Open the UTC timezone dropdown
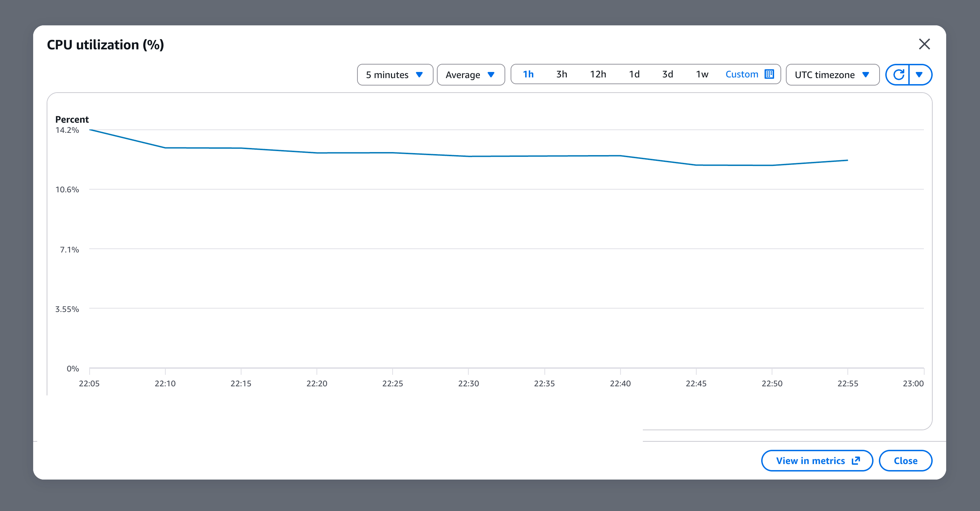The image size is (980, 511). click(833, 74)
